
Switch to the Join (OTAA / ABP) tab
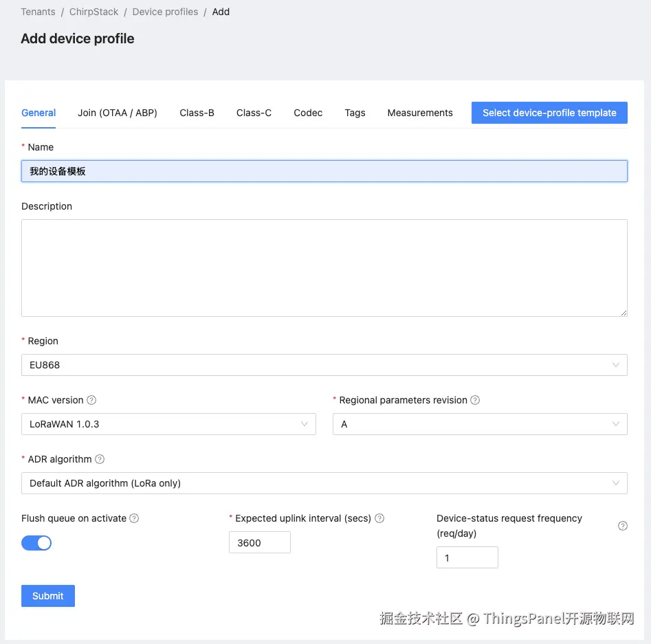pos(118,113)
